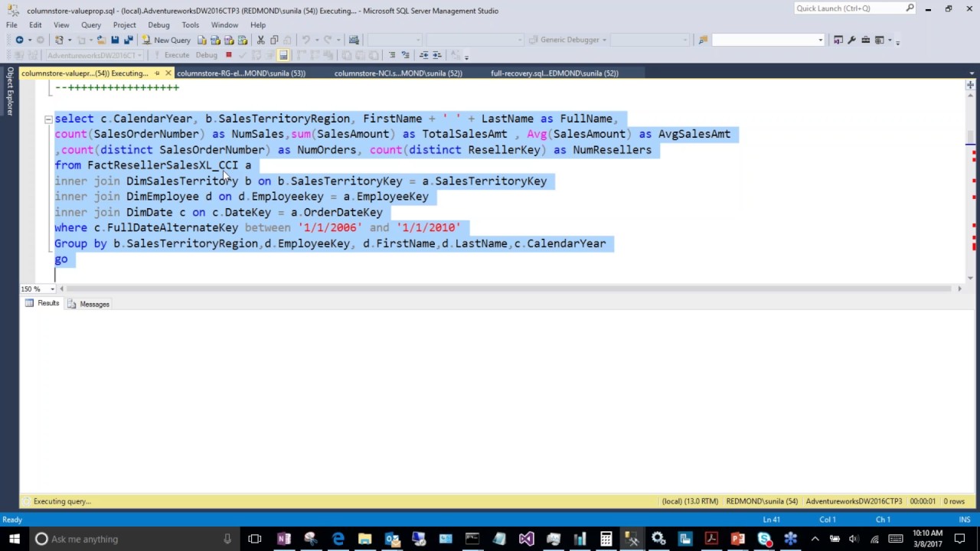980x551 pixels.
Task: Click the Uncomment selected lines icon
Action: [x=406, y=55]
